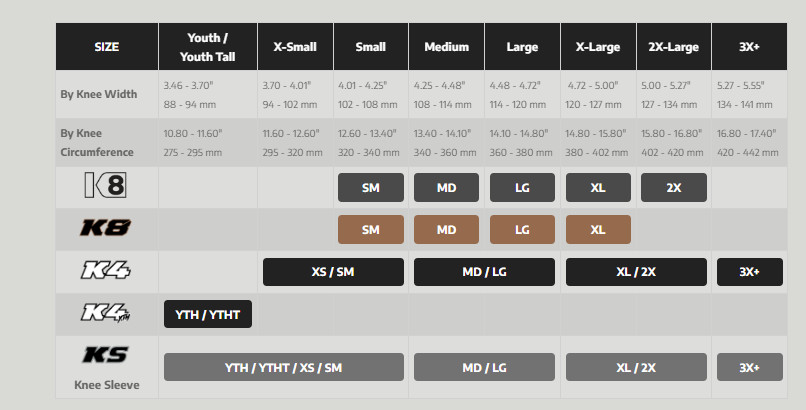This screenshot has width=806, height=410.
Task: Click the 4.01 - 4.25" width value
Action: 362,85
